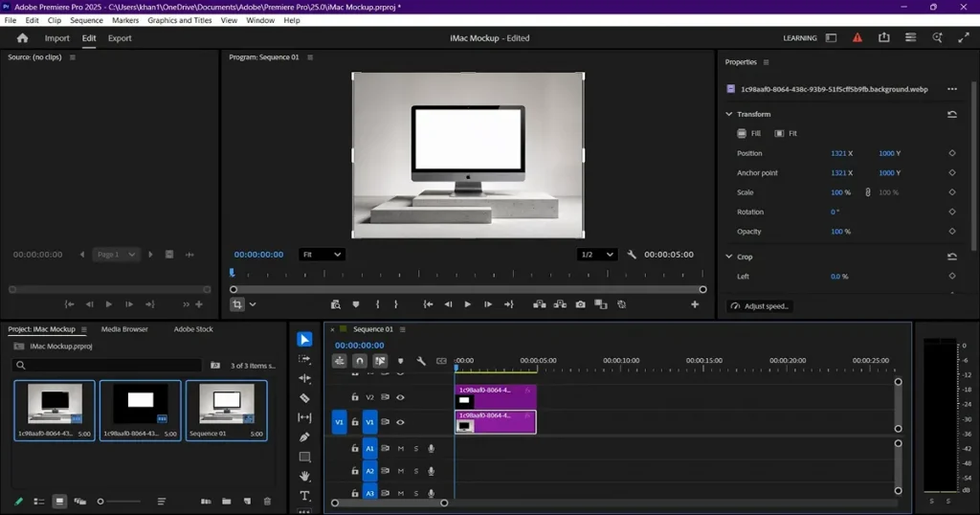Open Program monitor wrench settings
The width and height of the screenshot is (980, 515).
pyautogui.click(x=632, y=255)
